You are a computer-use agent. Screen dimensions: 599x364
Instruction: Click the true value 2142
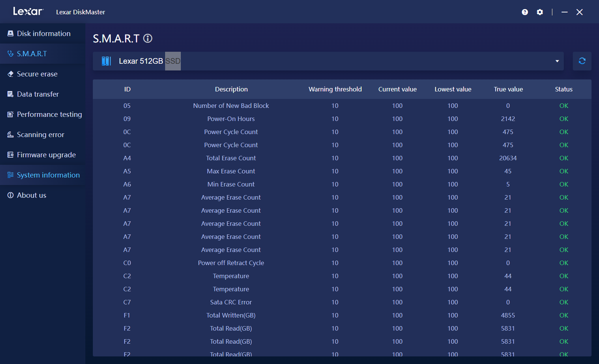point(508,119)
